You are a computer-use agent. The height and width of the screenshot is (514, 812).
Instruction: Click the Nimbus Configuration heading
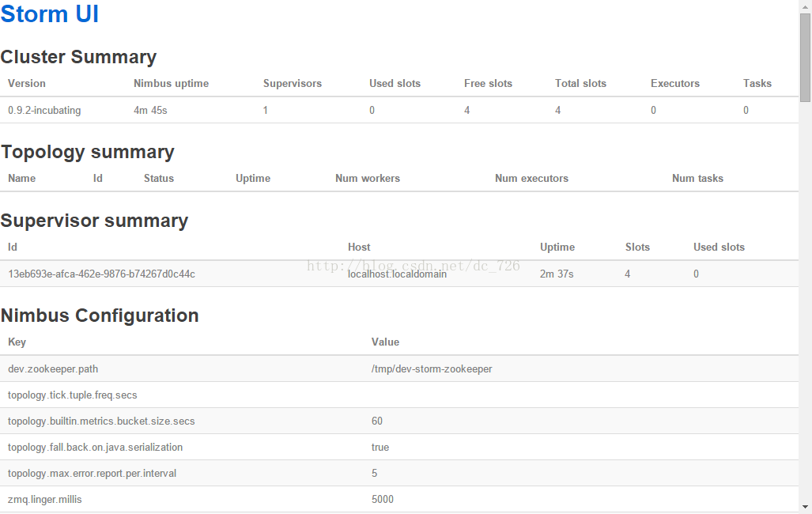coord(100,316)
